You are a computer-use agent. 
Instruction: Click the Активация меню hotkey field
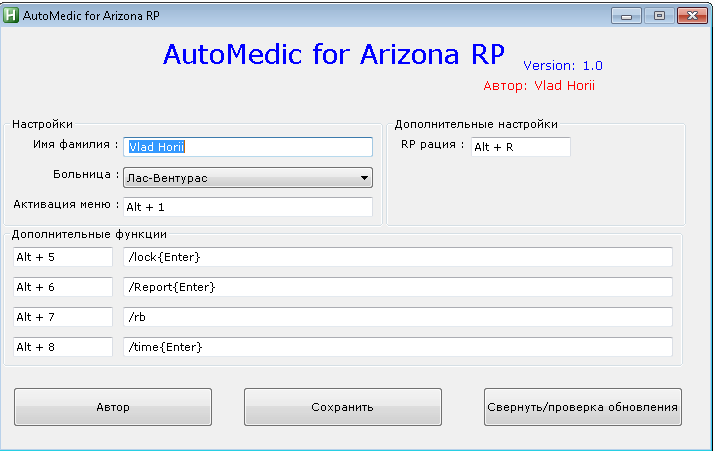248,207
